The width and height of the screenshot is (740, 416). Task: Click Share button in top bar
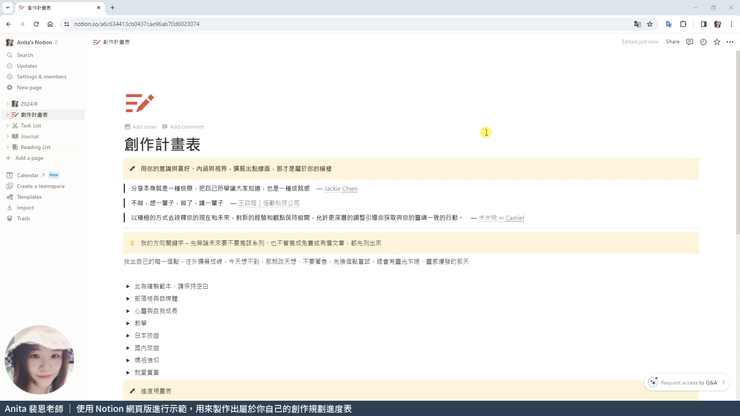tap(673, 42)
